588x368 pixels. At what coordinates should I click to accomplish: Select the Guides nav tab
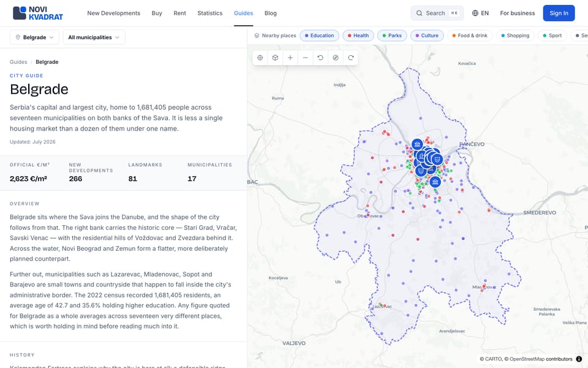coord(243,13)
